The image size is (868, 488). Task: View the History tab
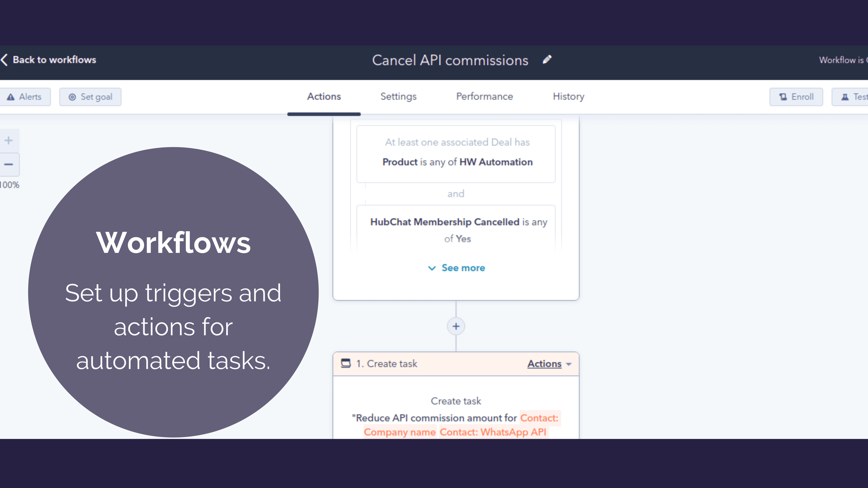568,97
